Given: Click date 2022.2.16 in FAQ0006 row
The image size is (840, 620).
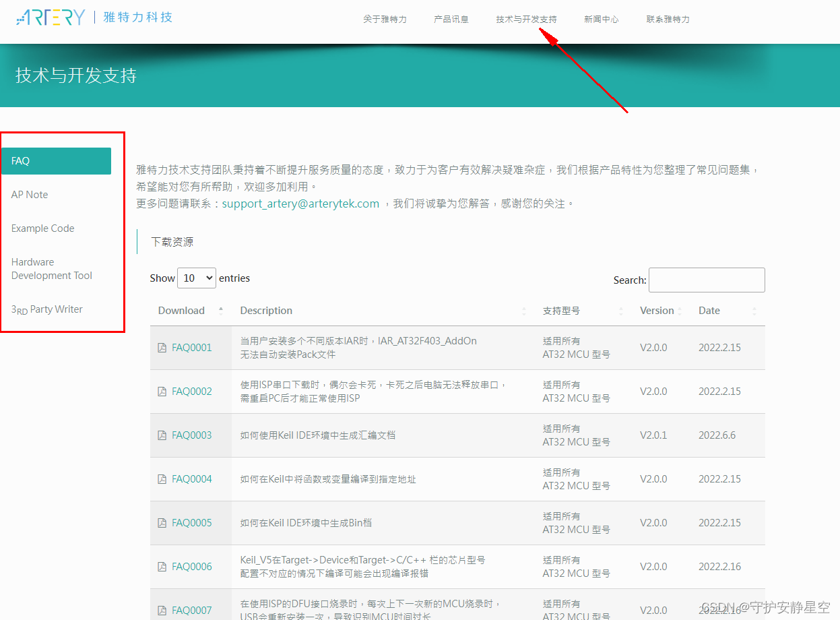Looking at the screenshot, I should [x=720, y=567].
